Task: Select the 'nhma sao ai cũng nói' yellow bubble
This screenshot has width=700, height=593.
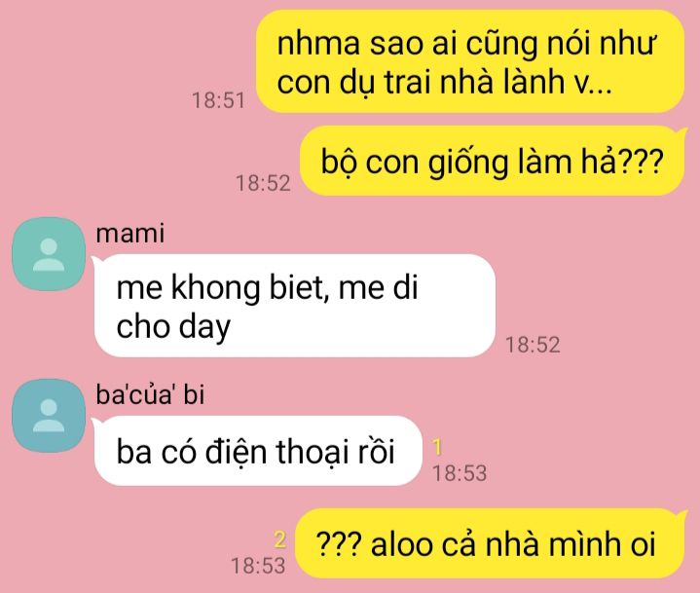Action: (470, 61)
